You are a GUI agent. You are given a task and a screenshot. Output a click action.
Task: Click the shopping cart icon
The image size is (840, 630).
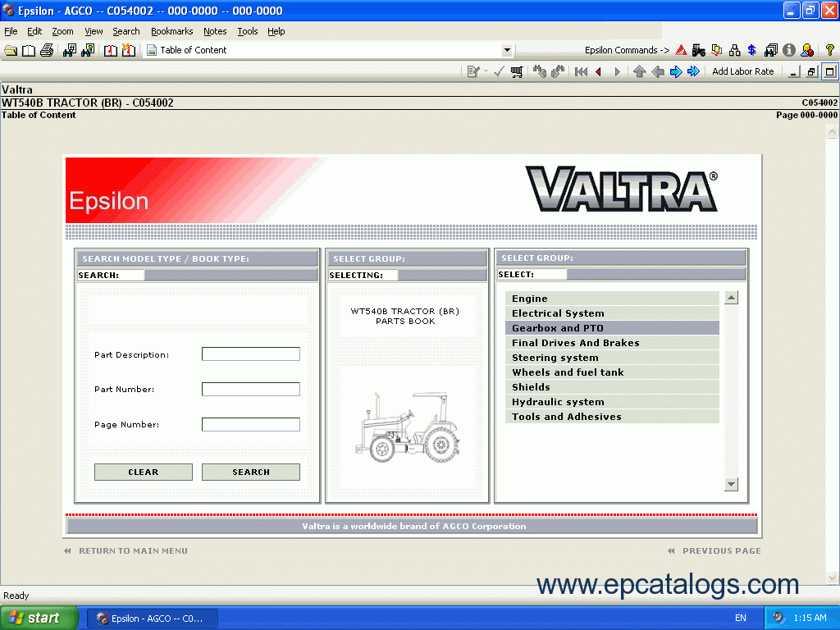[x=517, y=71]
